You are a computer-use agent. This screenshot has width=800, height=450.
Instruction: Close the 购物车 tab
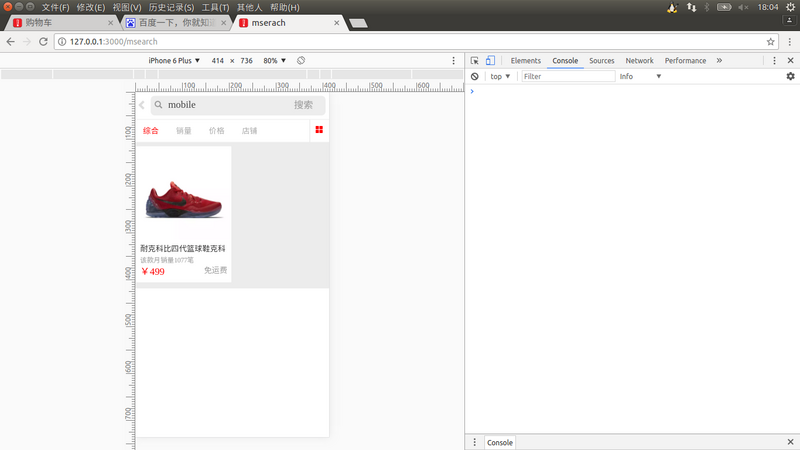[x=111, y=23]
